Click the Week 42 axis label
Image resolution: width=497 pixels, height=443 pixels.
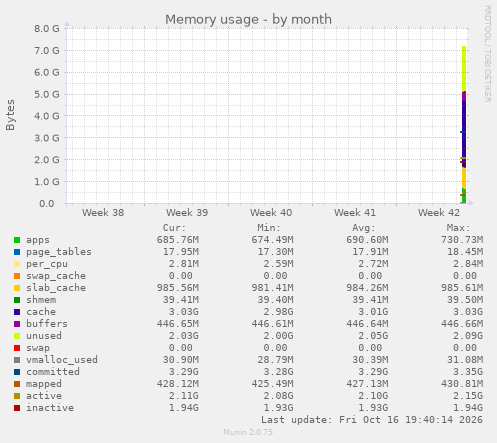click(x=439, y=213)
